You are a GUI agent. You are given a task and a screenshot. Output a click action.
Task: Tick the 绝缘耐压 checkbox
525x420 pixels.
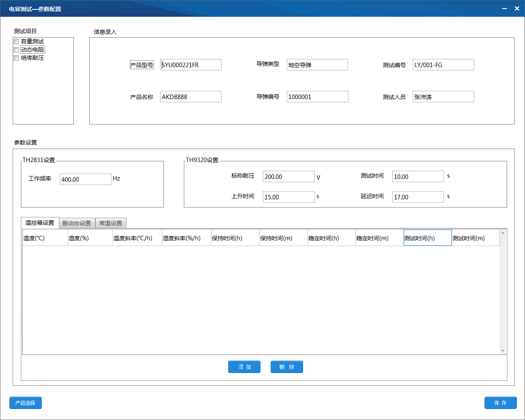point(16,58)
